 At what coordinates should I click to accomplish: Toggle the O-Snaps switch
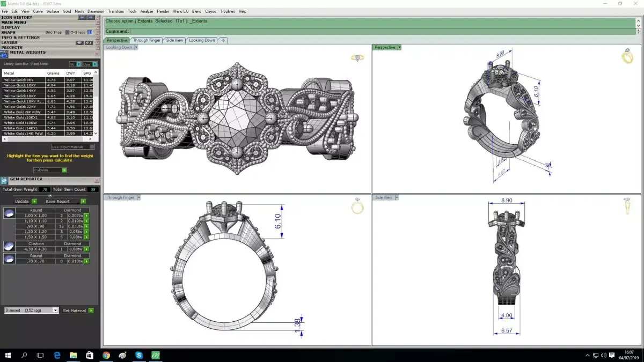click(90, 32)
